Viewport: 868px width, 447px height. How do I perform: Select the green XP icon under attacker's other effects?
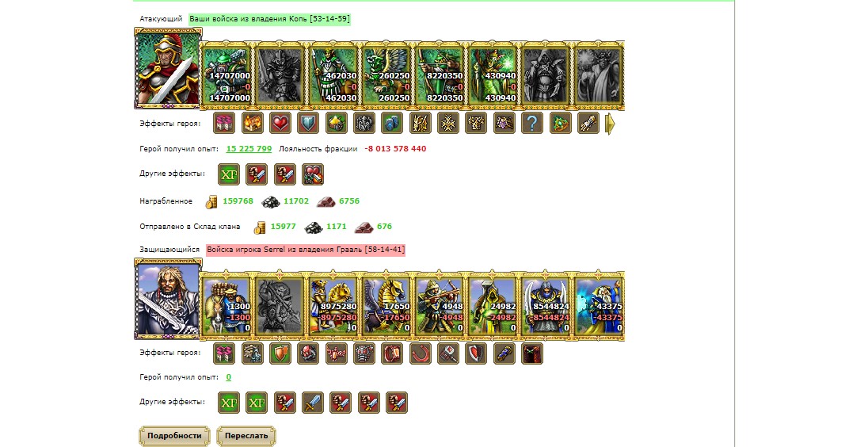click(x=229, y=174)
